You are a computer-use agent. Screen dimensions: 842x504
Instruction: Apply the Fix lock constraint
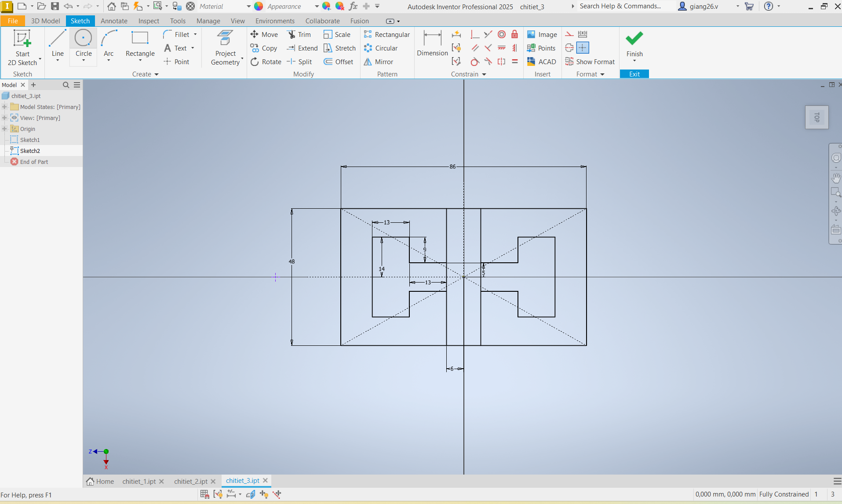tap(514, 34)
